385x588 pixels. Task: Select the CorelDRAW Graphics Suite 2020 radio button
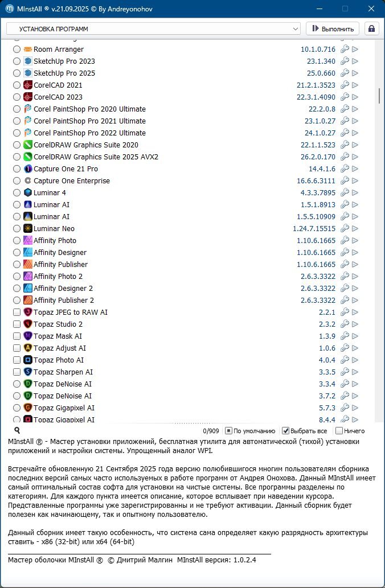click(x=17, y=145)
